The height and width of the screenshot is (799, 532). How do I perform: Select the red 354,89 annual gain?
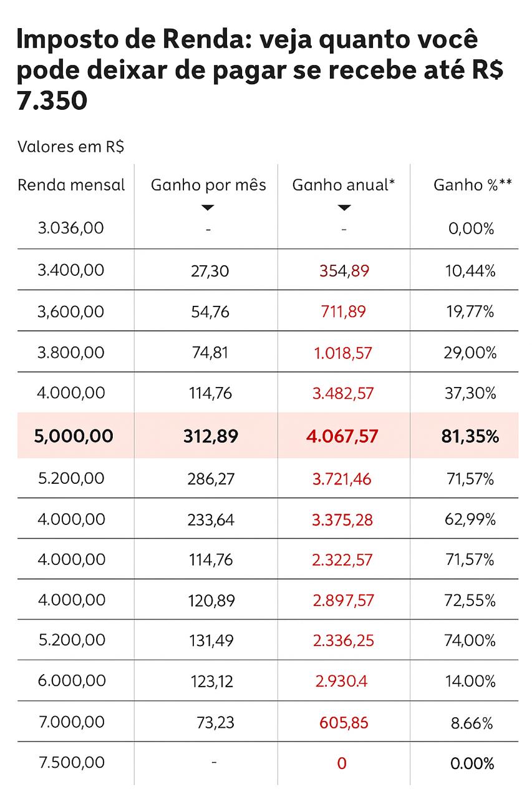tap(344, 271)
